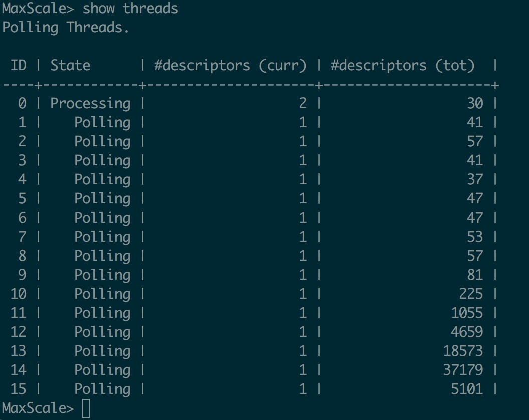This screenshot has width=529, height=420.
Task: Click the total value 53 for thread 7
Action: click(x=475, y=237)
